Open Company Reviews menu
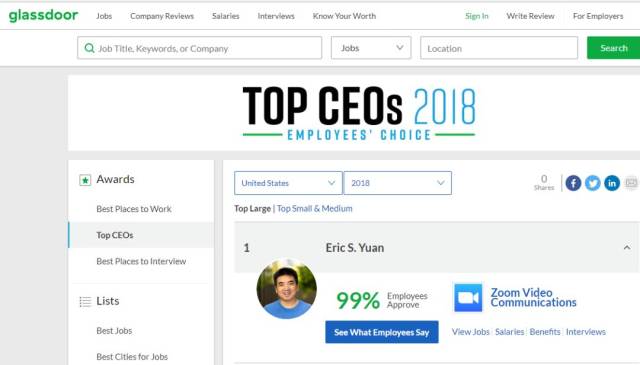This screenshot has height=365, width=640. (x=162, y=16)
